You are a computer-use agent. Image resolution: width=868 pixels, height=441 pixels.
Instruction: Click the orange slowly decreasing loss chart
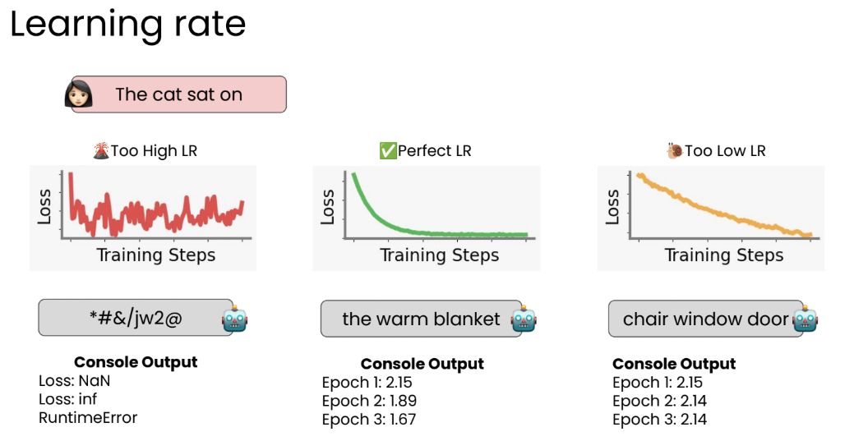coord(711,218)
